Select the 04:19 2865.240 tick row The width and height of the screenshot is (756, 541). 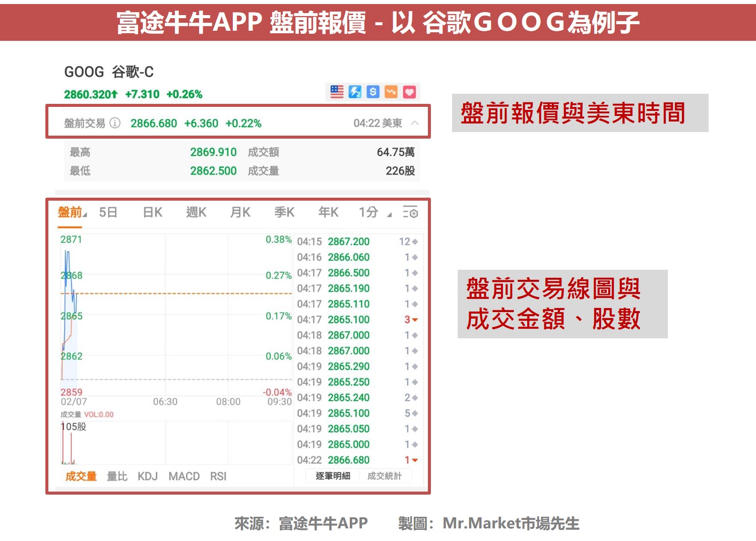(x=358, y=398)
